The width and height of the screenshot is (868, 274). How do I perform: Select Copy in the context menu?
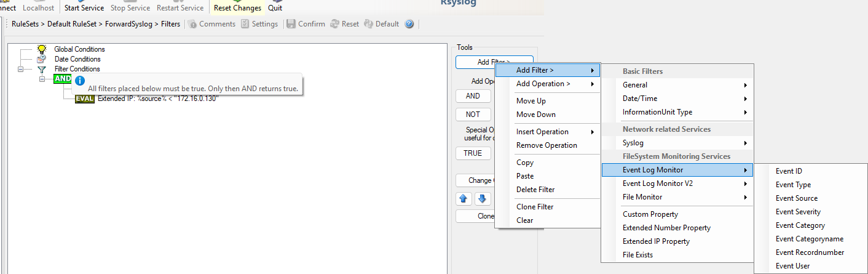547,163
